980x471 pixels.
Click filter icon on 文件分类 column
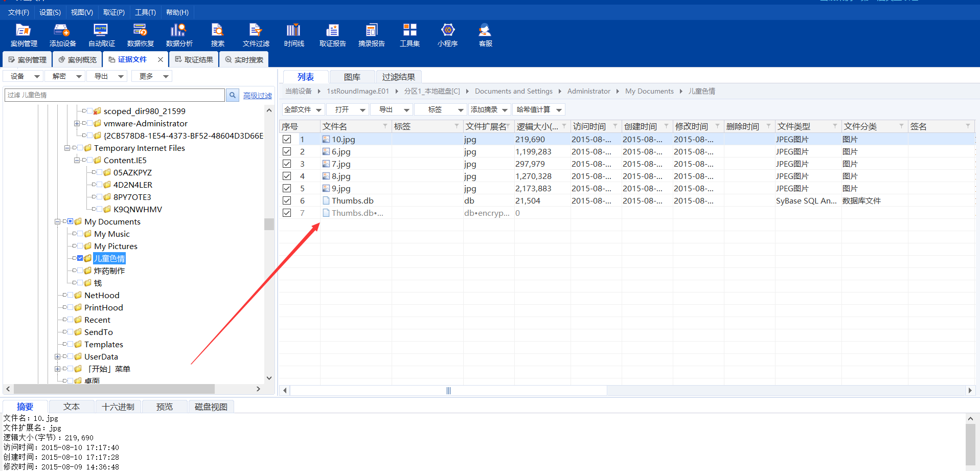901,126
